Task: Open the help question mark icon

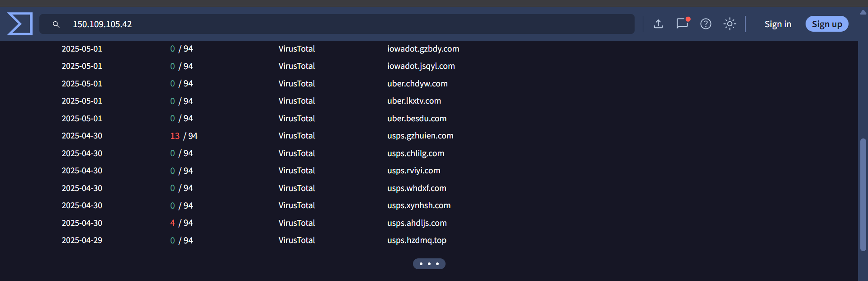Action: (706, 24)
